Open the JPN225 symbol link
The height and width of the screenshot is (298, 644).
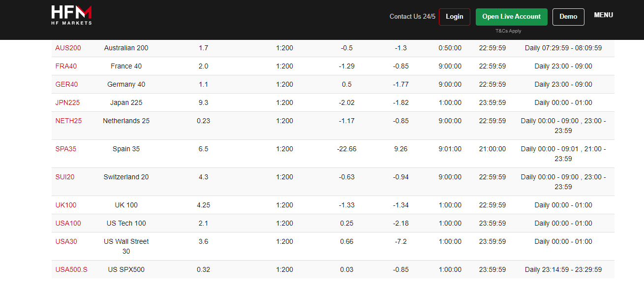[67, 102]
